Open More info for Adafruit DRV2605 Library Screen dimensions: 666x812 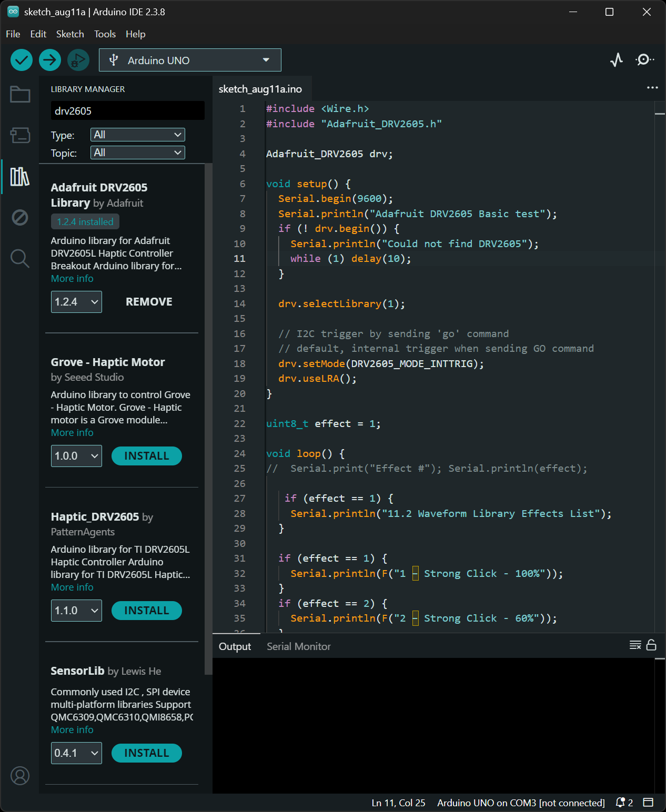(72, 279)
